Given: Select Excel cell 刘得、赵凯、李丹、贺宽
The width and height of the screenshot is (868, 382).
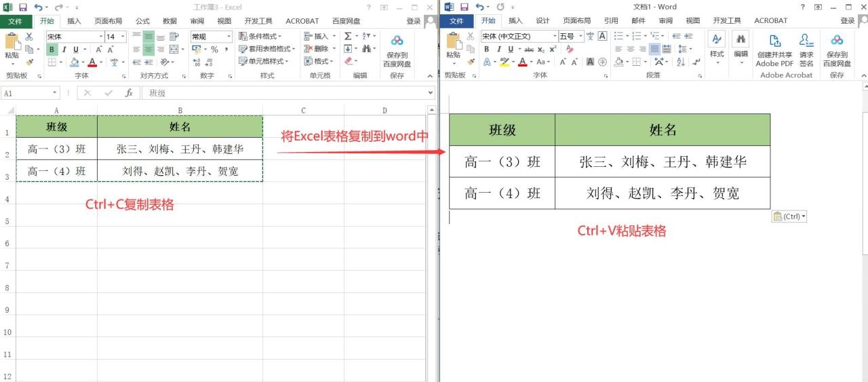Looking at the screenshot, I should (x=180, y=171).
